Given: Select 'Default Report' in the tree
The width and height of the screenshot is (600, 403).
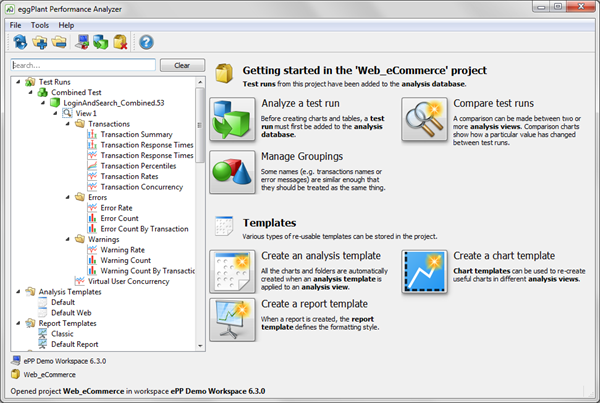Looking at the screenshot, I should 75,344.
